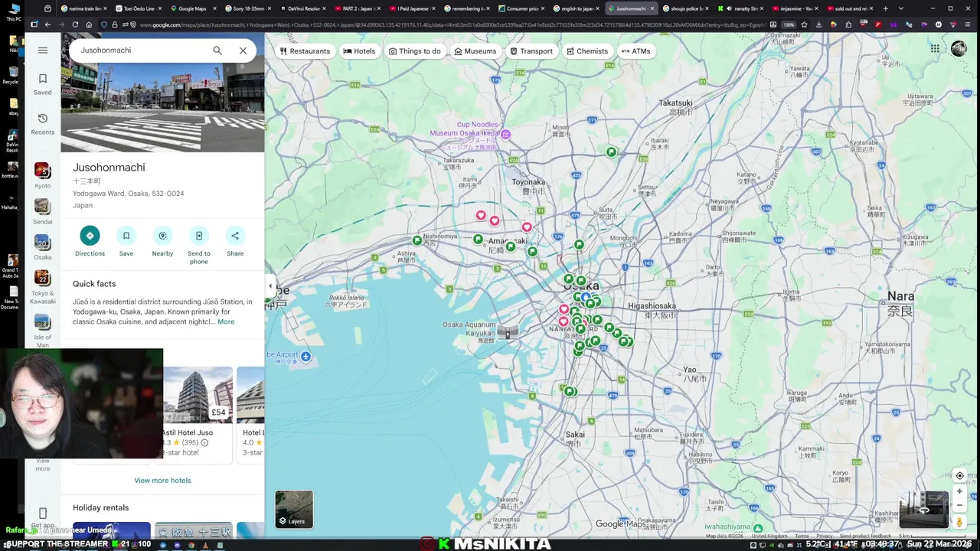
Task: Filter map by Hotels
Action: tap(359, 51)
